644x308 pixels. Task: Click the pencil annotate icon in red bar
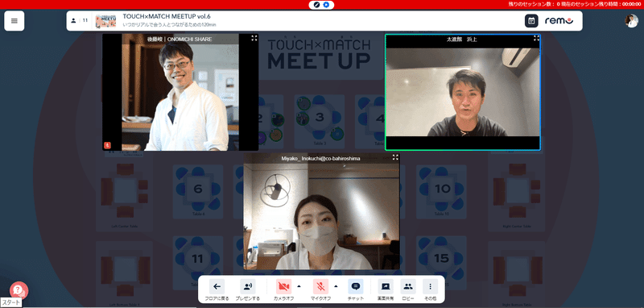(316, 5)
